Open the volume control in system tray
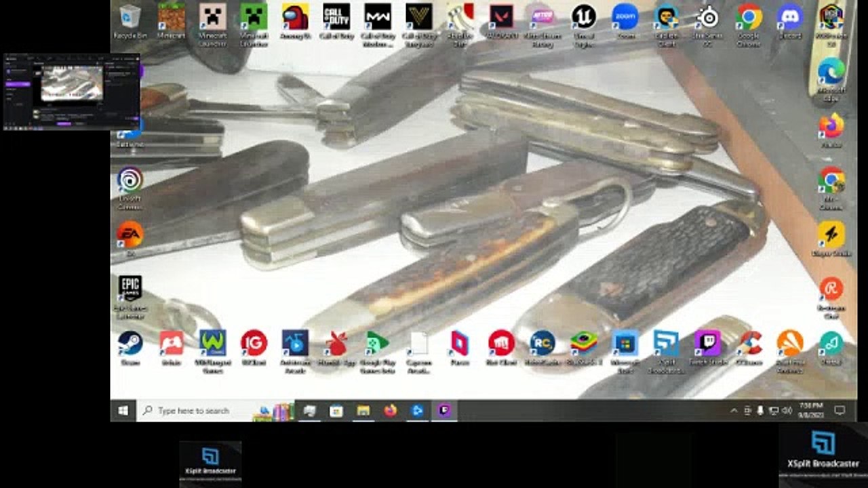The width and height of the screenshot is (868, 488). click(787, 411)
